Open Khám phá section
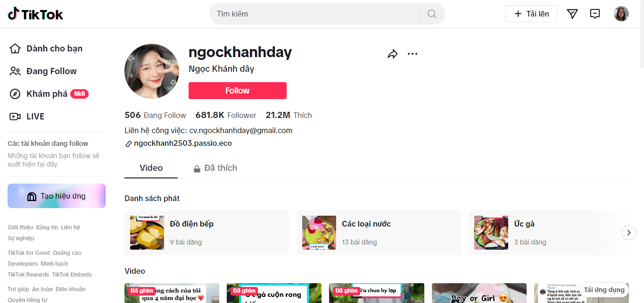Image resolution: width=644 pixels, height=303 pixels. click(49, 94)
